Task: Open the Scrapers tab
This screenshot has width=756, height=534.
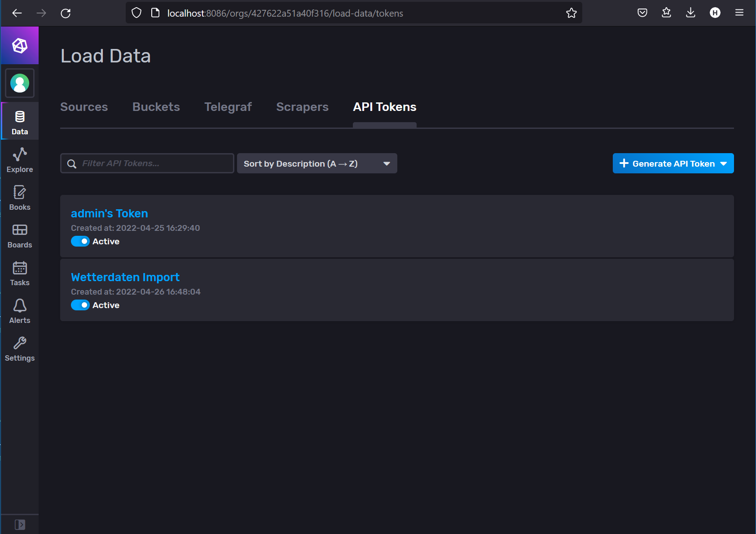Action: click(302, 107)
